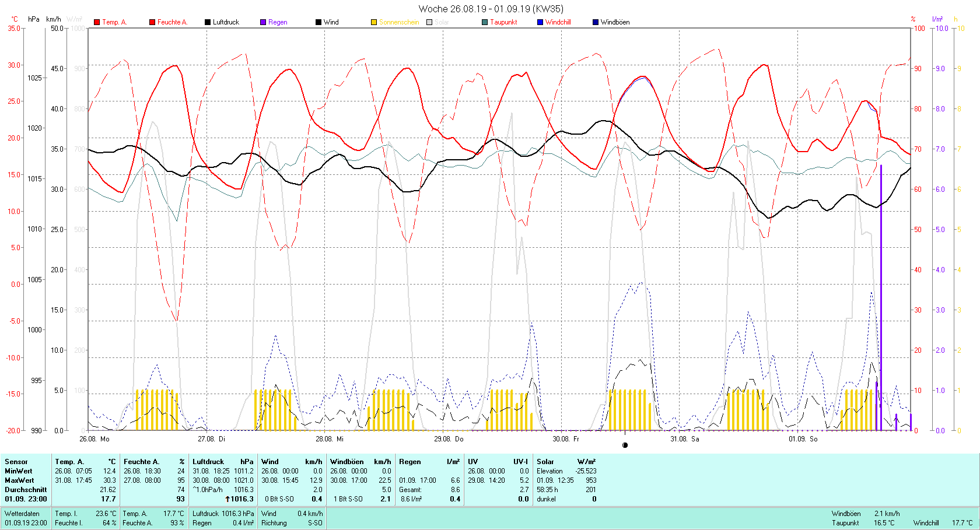The image size is (980, 530).
Task: Click the 'Durchschnitt' row label
Action: pos(26,490)
